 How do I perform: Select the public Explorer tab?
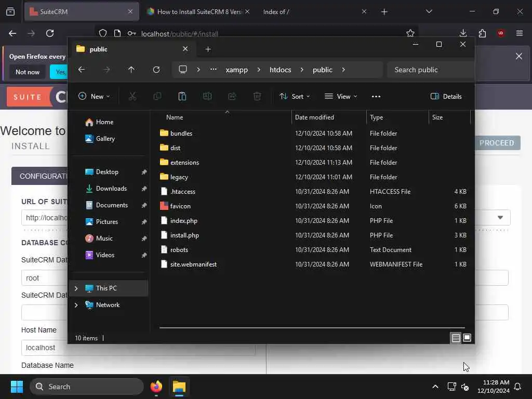point(132,49)
